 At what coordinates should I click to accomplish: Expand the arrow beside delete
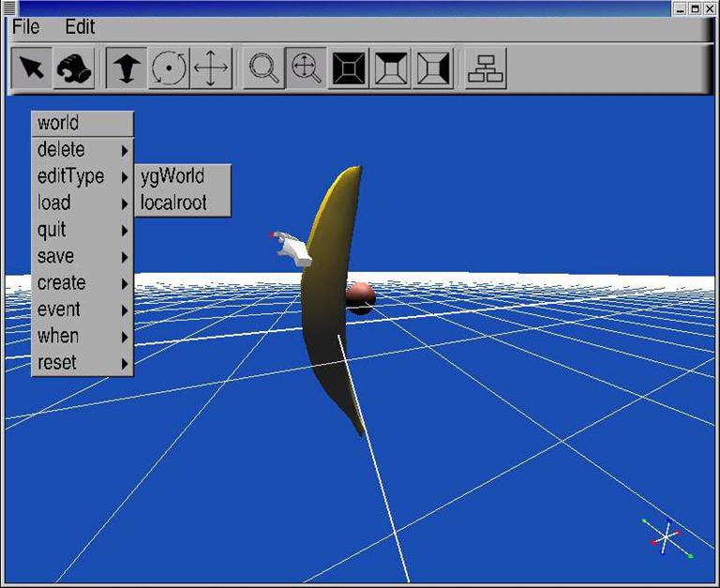tap(125, 151)
